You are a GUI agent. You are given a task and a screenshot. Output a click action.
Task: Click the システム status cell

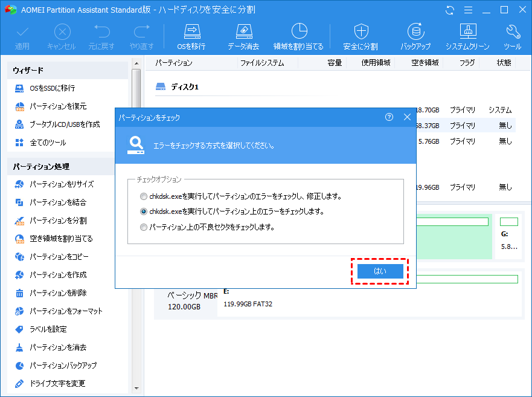click(x=500, y=110)
